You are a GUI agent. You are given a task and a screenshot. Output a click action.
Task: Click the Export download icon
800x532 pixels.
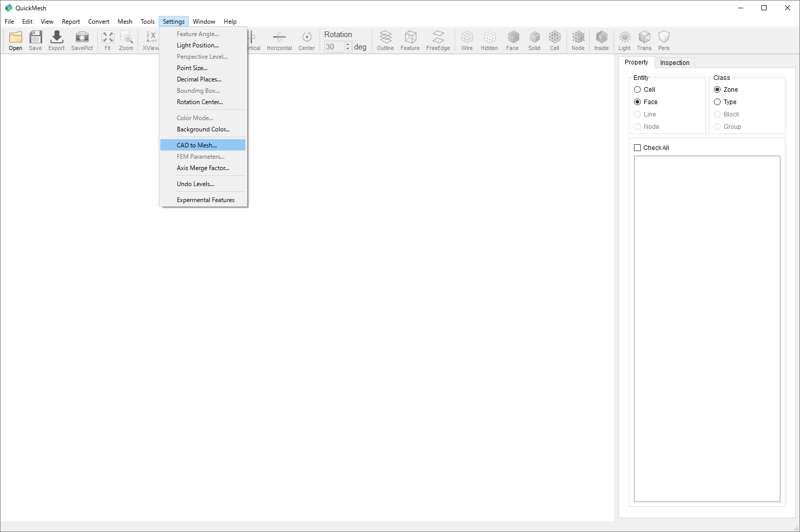tap(57, 40)
